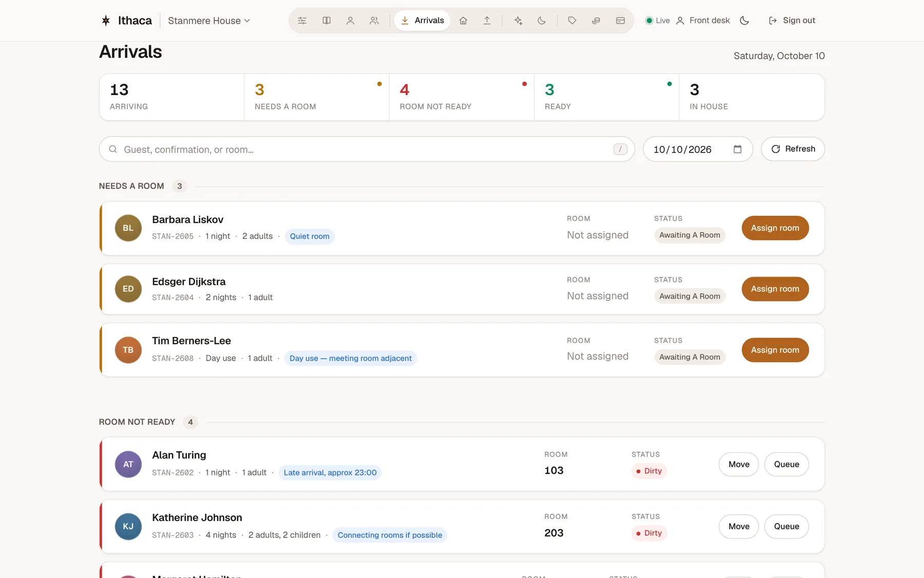Assign room for Barbara Liskov
Viewport: 924px width, 578px height.
click(x=775, y=228)
